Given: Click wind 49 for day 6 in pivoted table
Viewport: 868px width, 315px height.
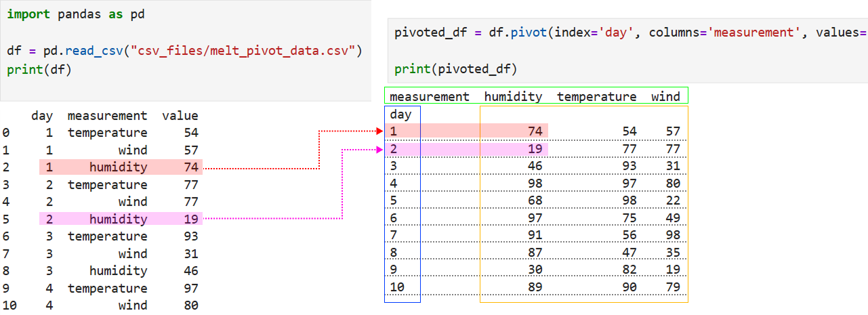Looking at the screenshot, I should (x=672, y=219).
